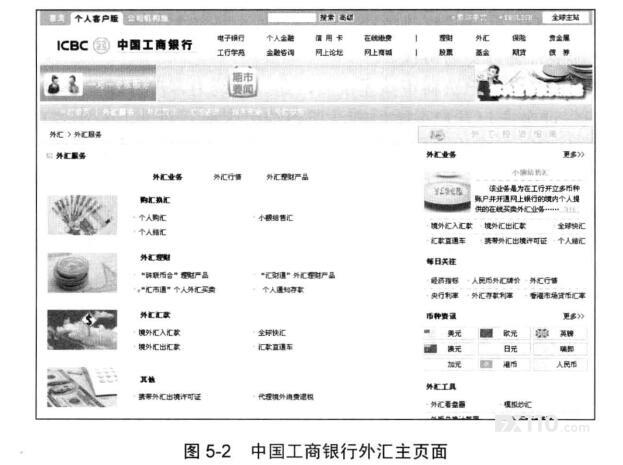Click the customer service avatars banner
Viewport: 623px width, 465px height.
[x=98, y=83]
